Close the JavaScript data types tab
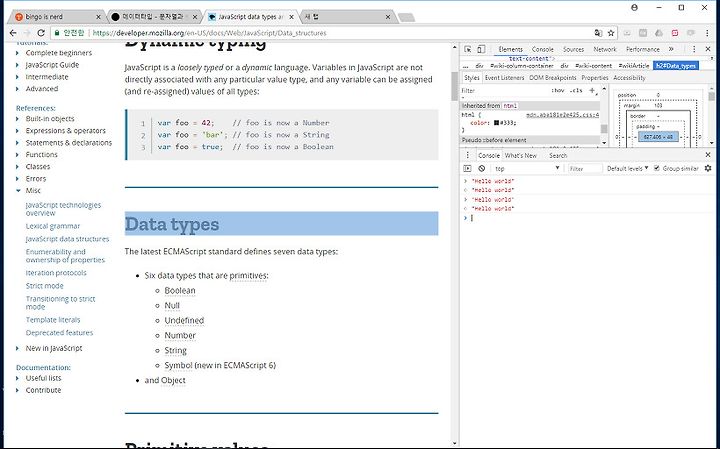Screen dimensions: 720x449 [291, 17]
